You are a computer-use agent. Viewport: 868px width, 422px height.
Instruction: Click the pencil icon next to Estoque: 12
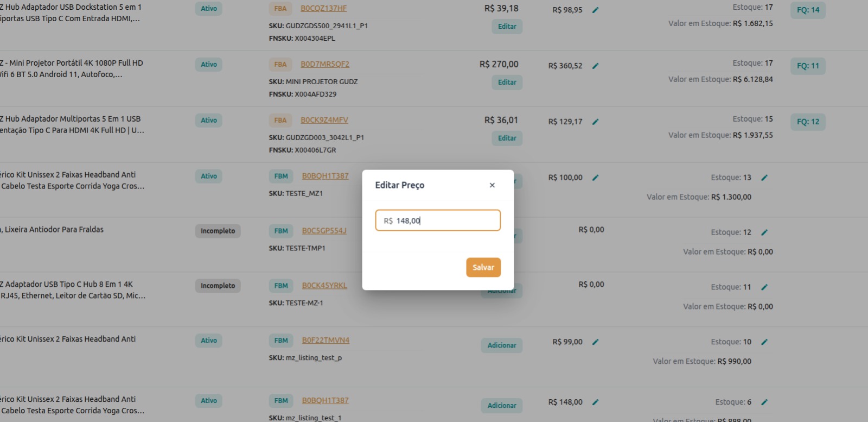click(764, 232)
